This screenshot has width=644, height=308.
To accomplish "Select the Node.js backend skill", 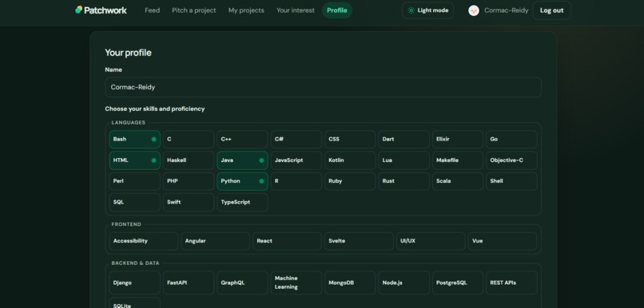I will click(403, 282).
